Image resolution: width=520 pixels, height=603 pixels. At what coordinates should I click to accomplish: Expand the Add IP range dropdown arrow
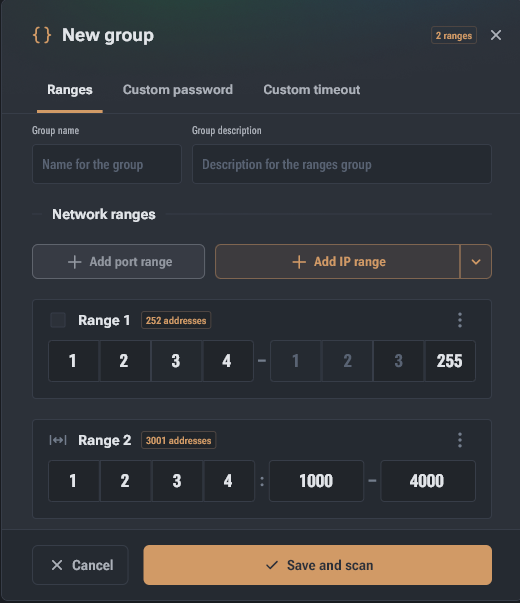tap(476, 262)
